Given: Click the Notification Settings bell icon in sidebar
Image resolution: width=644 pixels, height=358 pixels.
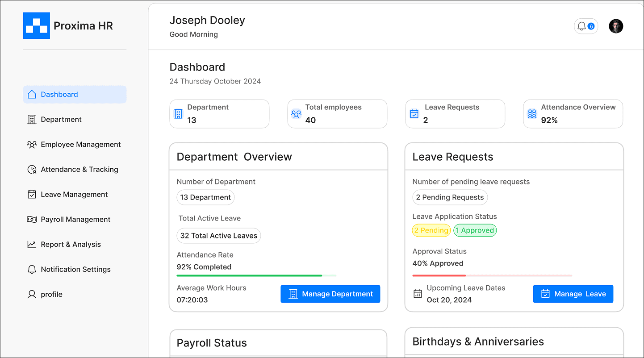Looking at the screenshot, I should (32, 269).
